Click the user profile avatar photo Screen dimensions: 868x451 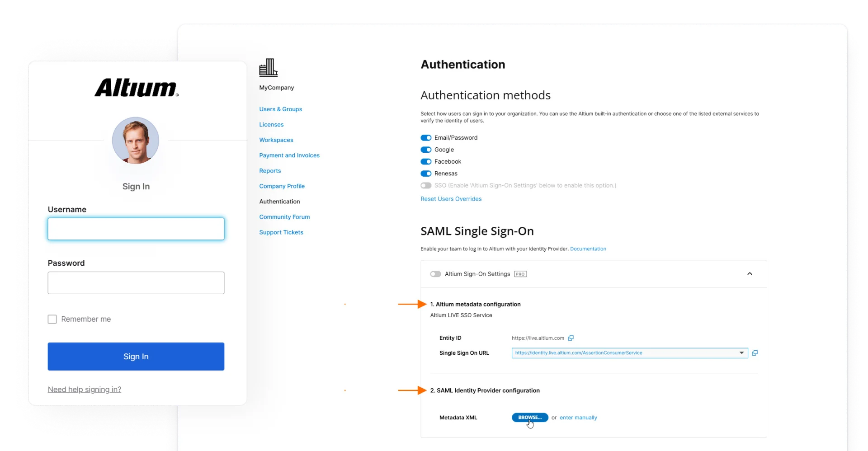(x=136, y=141)
